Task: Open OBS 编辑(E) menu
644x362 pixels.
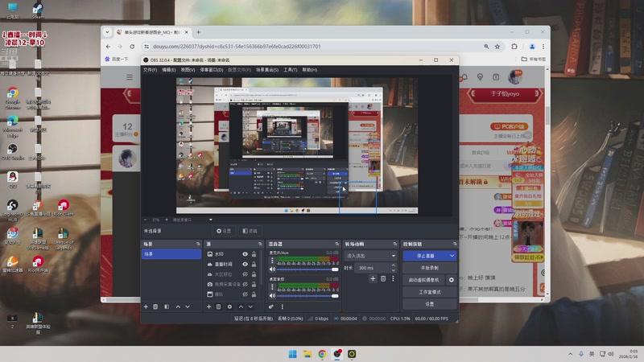Action: click(169, 70)
